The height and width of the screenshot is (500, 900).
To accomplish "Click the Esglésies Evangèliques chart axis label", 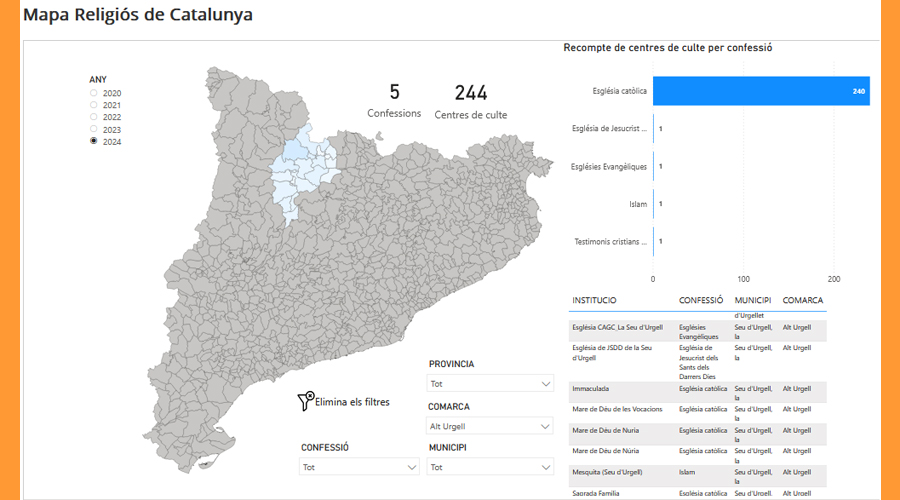I will click(x=608, y=166).
